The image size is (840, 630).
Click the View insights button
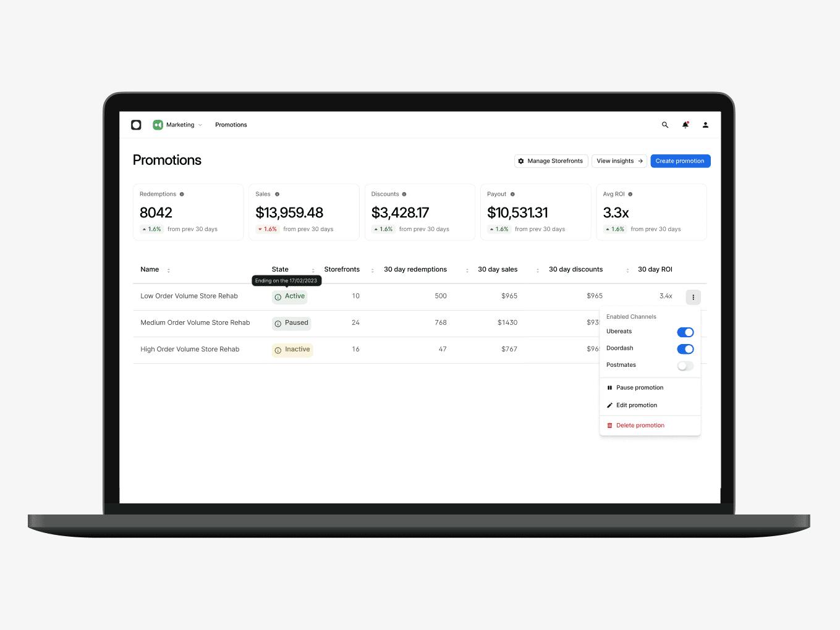click(x=619, y=161)
